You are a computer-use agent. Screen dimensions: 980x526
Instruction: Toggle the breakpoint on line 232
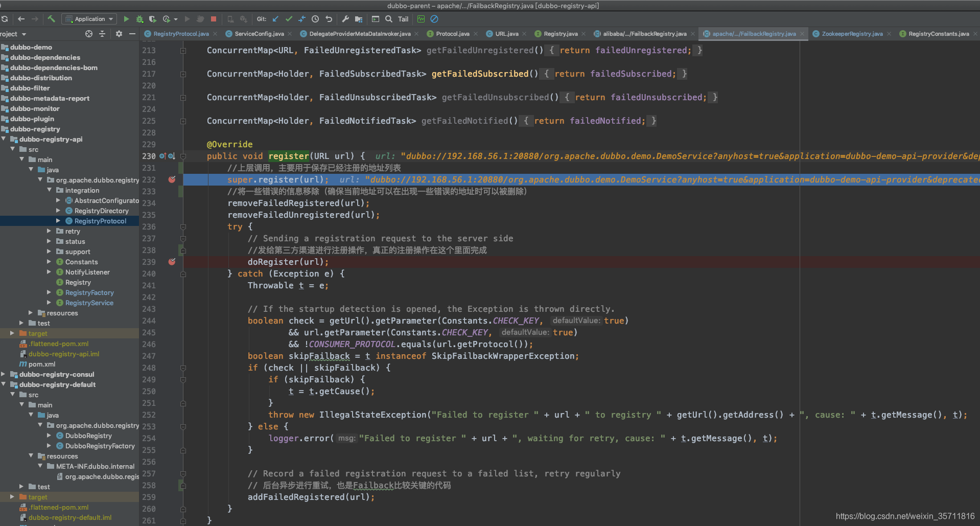(x=172, y=179)
